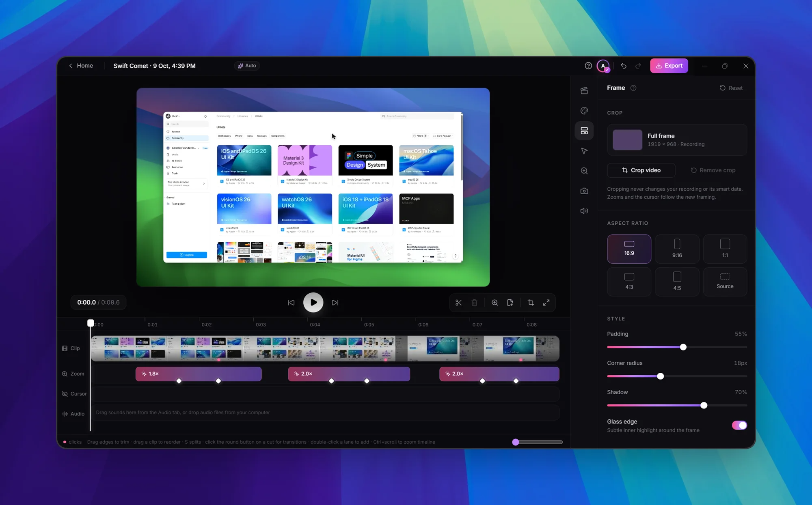Screen dimensions: 812x505
Task: Select the 4:5 aspect ratio
Action: pos(677,282)
